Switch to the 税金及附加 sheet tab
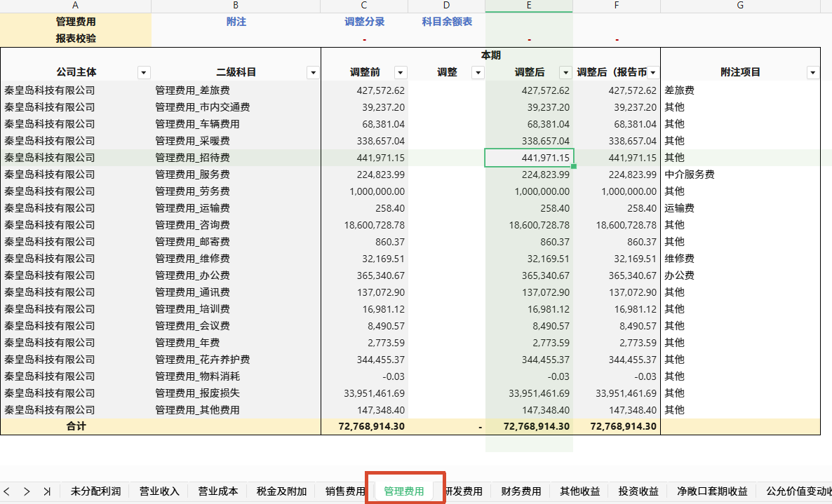Screen dimensions: 832x504 281,491
